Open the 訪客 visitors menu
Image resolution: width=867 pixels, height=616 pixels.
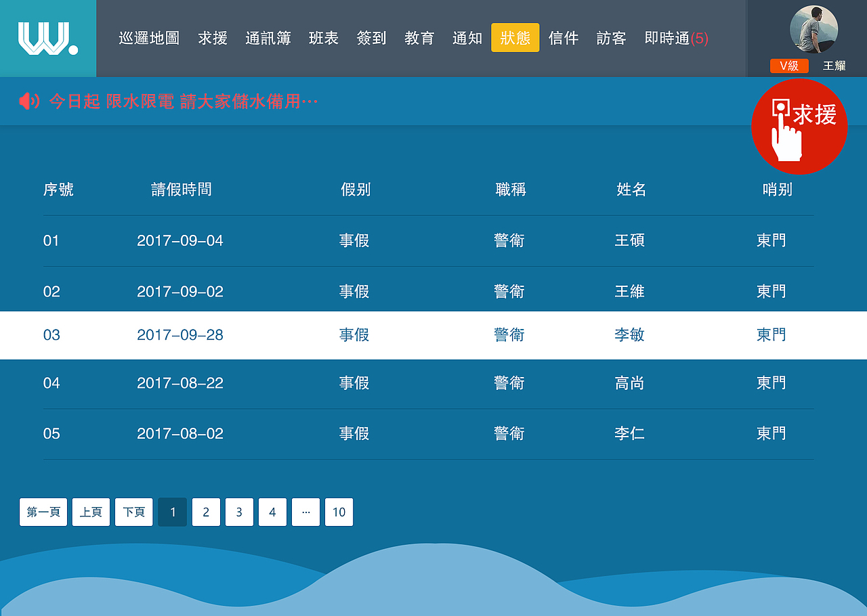click(611, 39)
